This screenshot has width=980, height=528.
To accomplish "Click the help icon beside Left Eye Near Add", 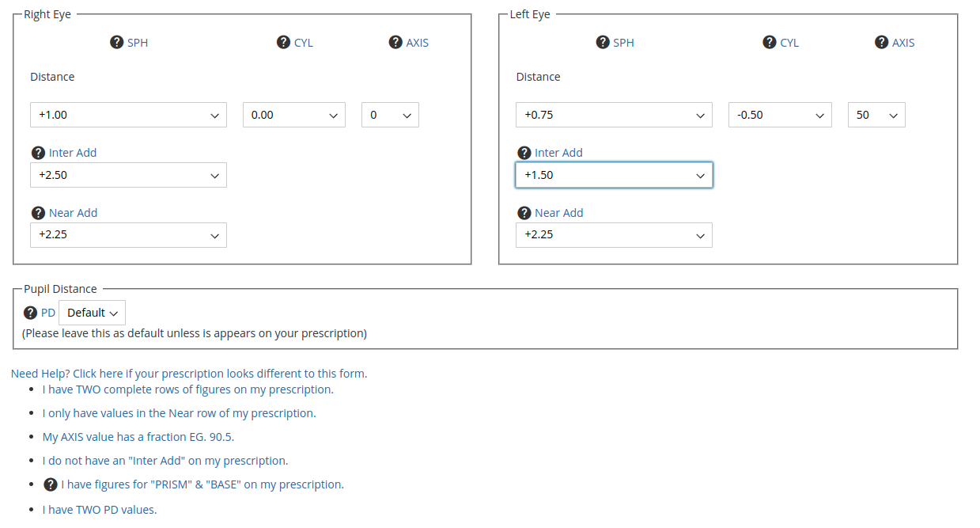I will coord(524,213).
